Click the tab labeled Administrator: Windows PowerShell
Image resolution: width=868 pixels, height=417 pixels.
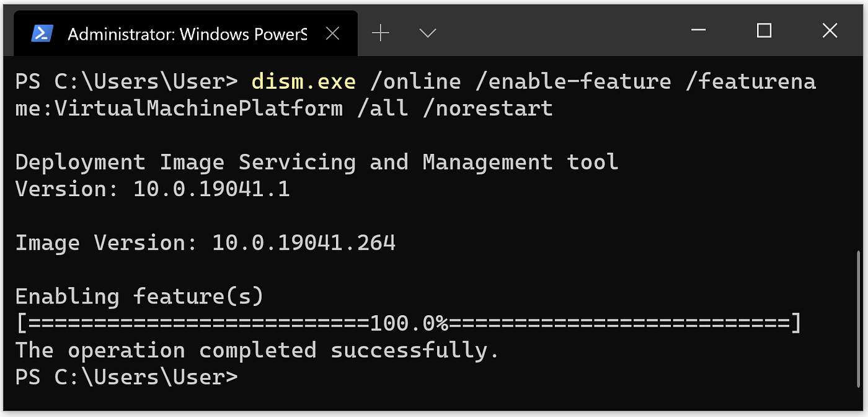tap(186, 33)
